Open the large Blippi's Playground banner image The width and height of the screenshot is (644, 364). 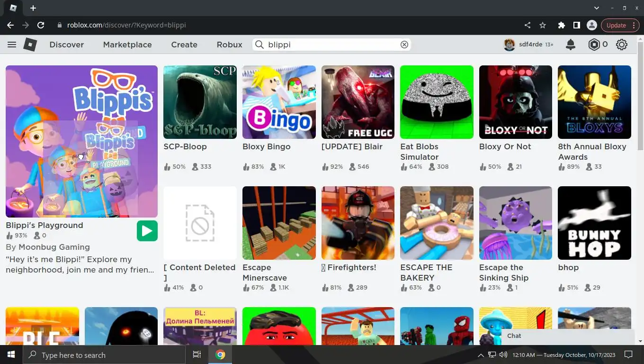[81, 141]
